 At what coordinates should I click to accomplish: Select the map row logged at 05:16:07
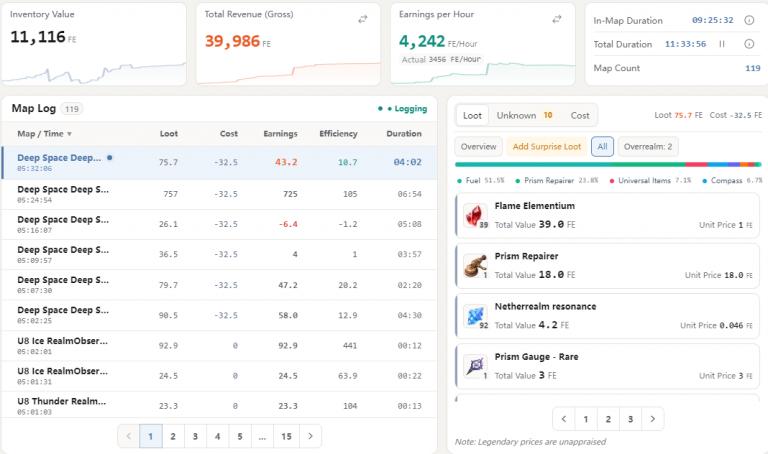(220, 225)
